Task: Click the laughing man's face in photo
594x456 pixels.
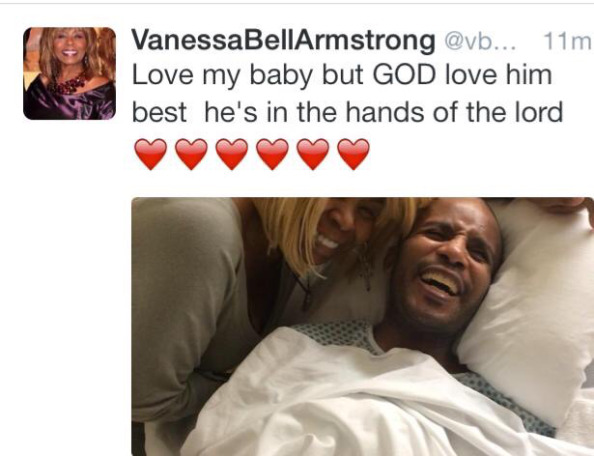Action: point(445,267)
